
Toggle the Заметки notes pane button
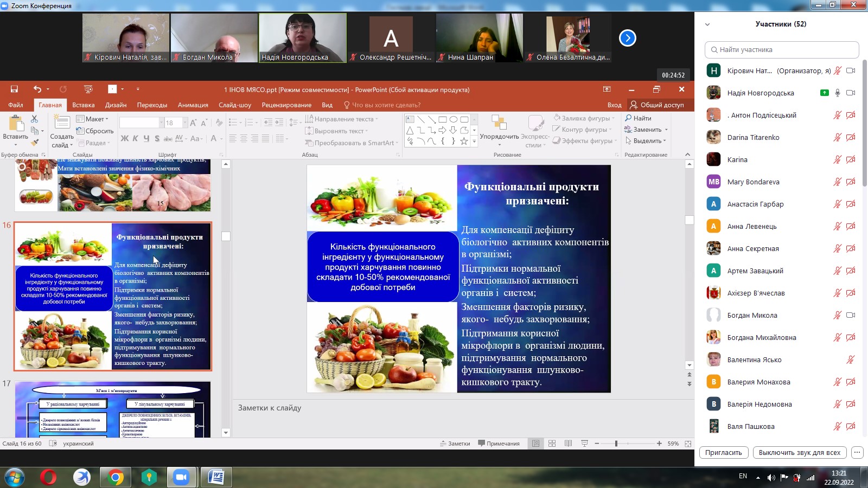click(x=455, y=444)
